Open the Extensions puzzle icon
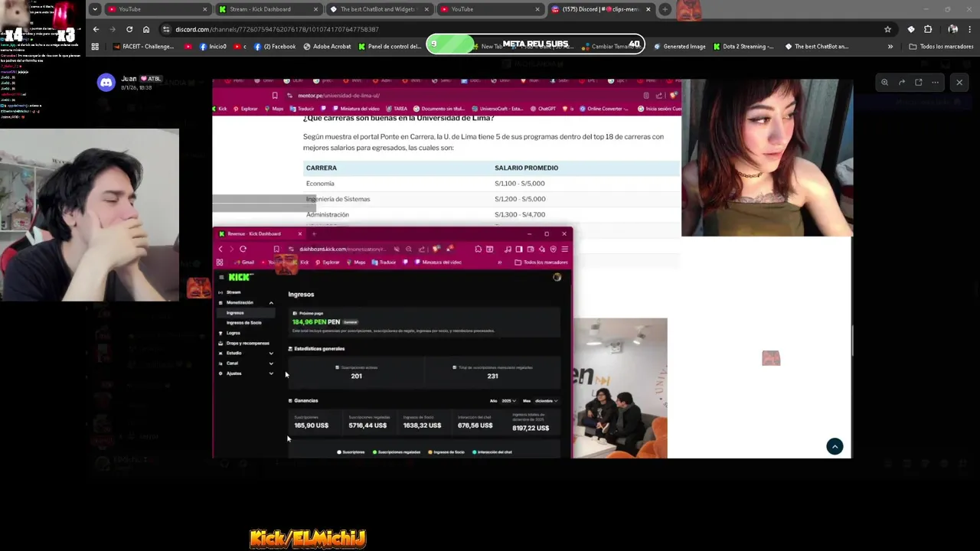 [x=928, y=29]
